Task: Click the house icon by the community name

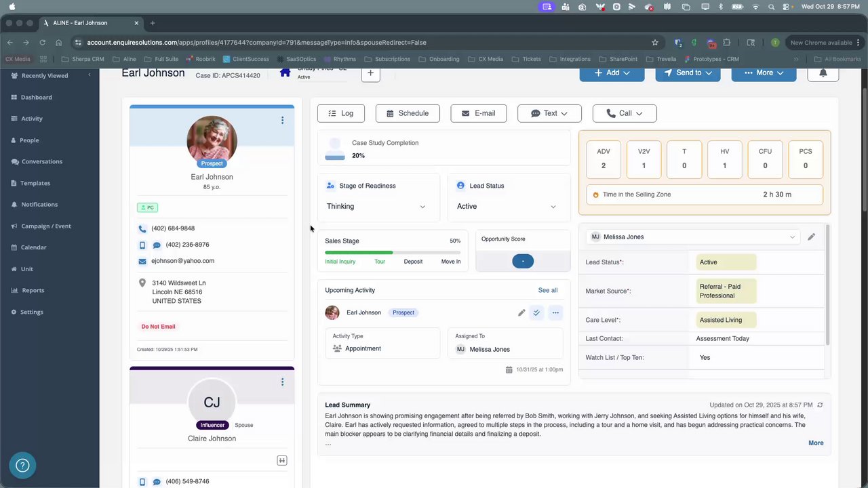Action: pyautogui.click(x=285, y=73)
